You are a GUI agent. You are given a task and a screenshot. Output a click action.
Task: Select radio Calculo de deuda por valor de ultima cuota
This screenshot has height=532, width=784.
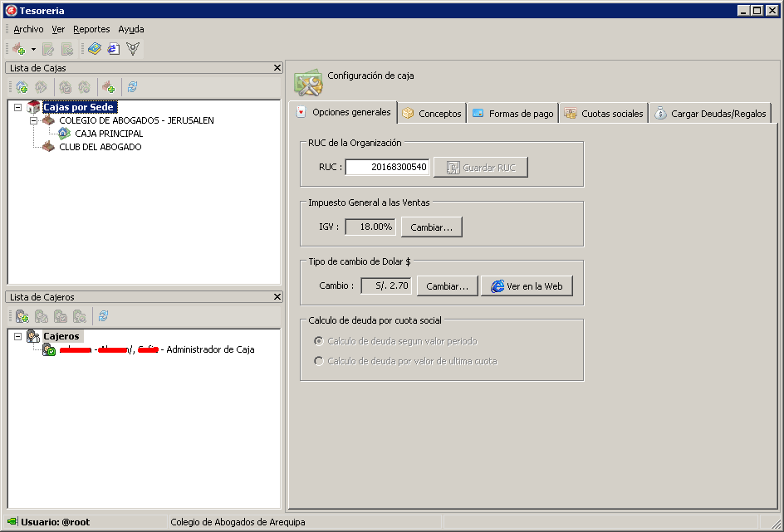(319, 361)
